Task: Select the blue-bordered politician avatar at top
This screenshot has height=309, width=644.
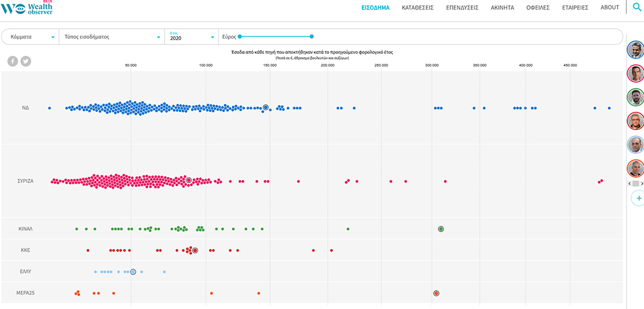Action: click(635, 49)
